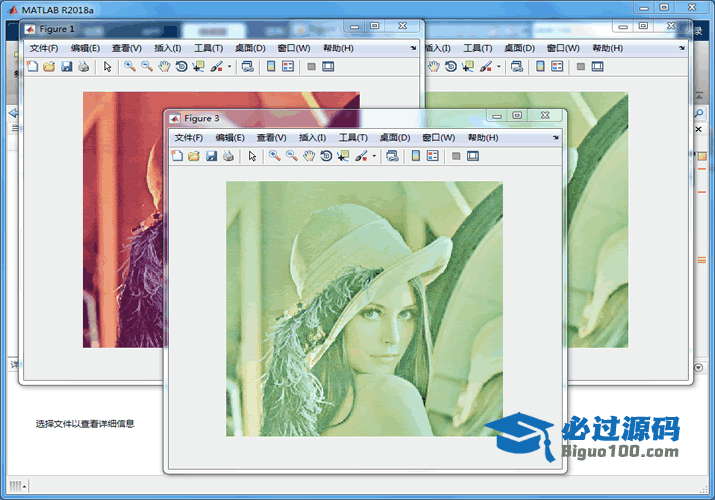Open 工具(T) menu in Figure 3

pyautogui.click(x=353, y=138)
